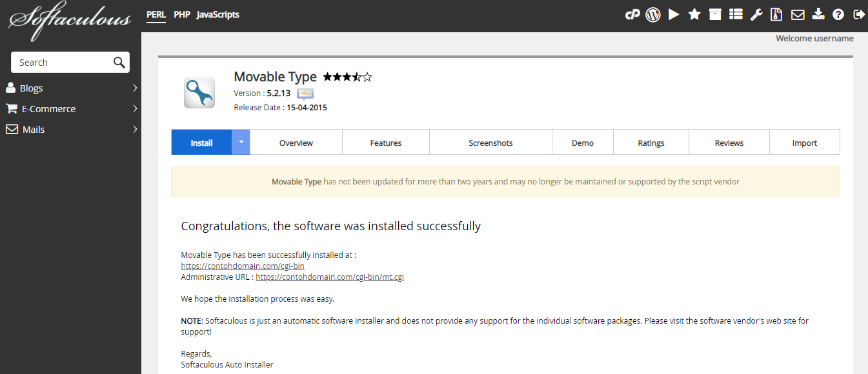Open the Install button dropdown arrow
Image resolution: width=868 pixels, height=374 pixels.
pyautogui.click(x=241, y=142)
